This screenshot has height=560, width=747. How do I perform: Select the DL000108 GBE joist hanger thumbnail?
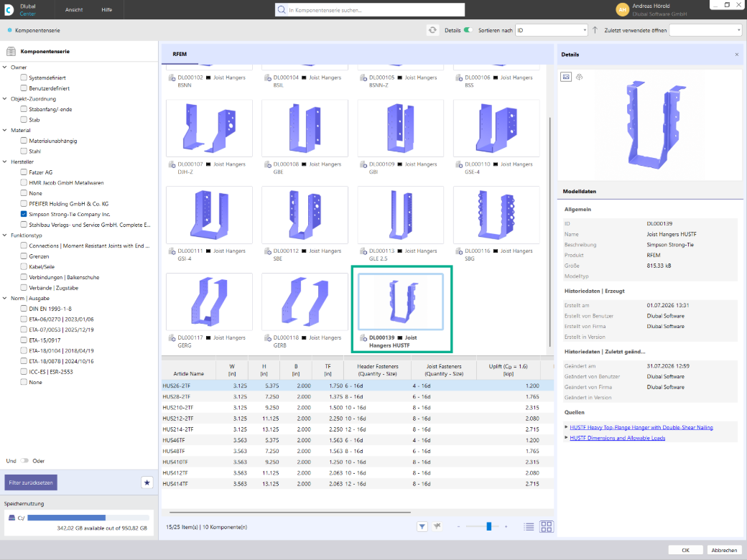pyautogui.click(x=305, y=128)
